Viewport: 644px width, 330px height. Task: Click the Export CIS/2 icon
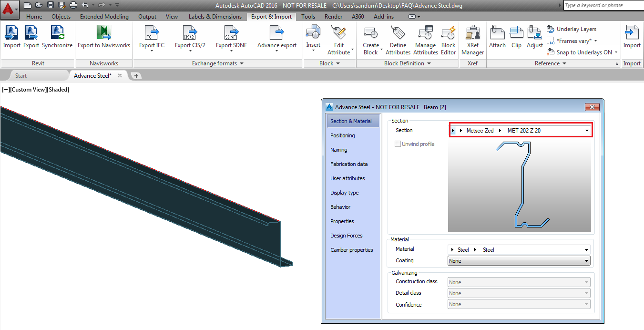[190, 33]
